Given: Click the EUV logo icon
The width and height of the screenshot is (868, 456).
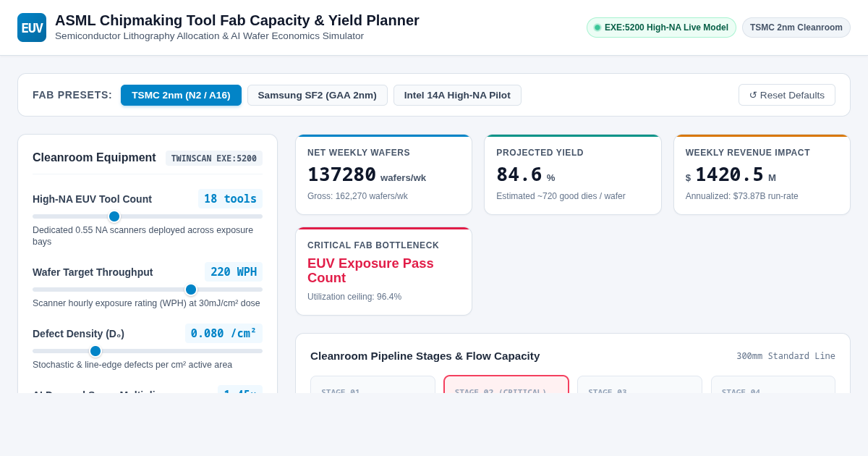Looking at the screenshot, I should click(x=32, y=28).
